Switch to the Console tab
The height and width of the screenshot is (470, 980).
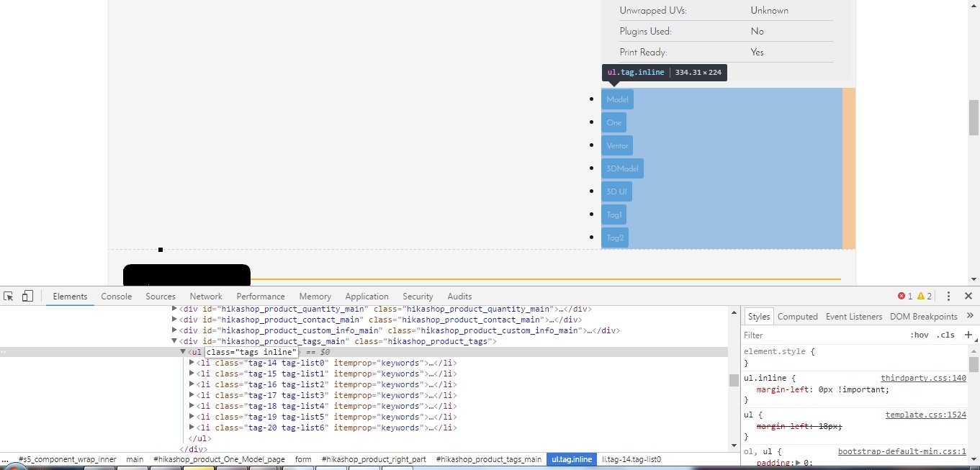click(116, 297)
